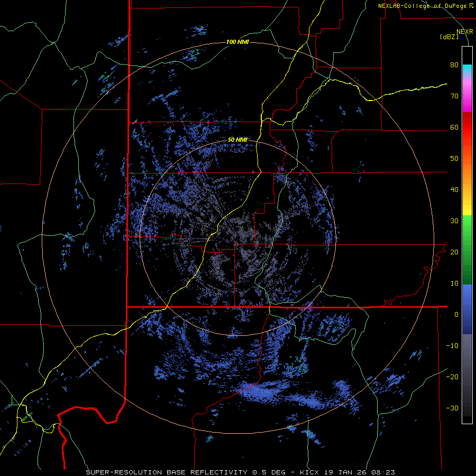This screenshot has width=476, height=476.
Task: Click the 100 NMI range ring label
Action: 237,42
